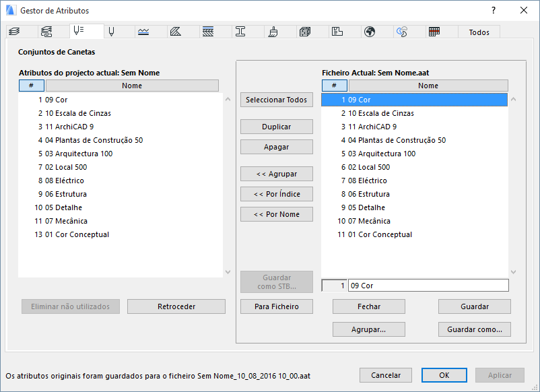Click the Cancelar button

(386, 375)
